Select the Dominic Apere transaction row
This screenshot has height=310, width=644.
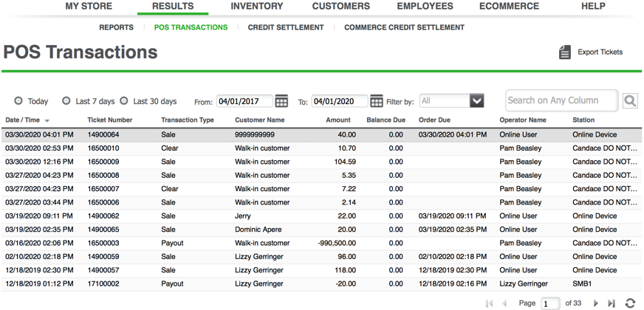(x=258, y=230)
